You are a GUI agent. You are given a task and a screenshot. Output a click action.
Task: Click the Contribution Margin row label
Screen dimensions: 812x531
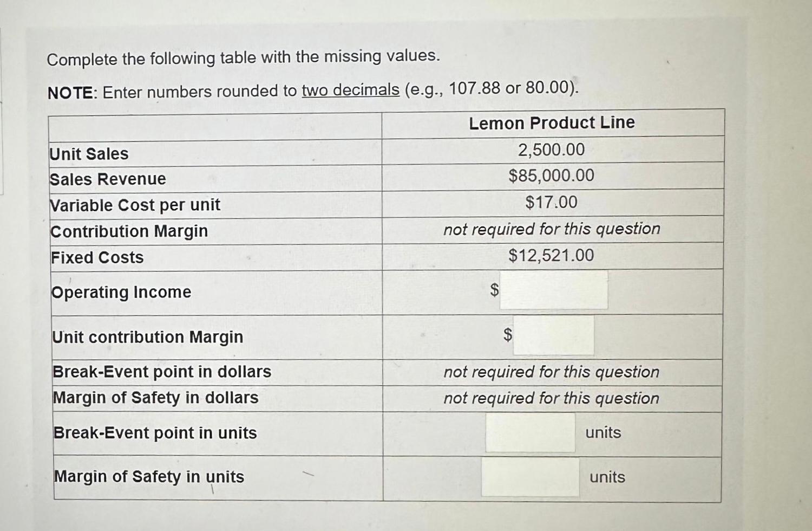[129, 231]
